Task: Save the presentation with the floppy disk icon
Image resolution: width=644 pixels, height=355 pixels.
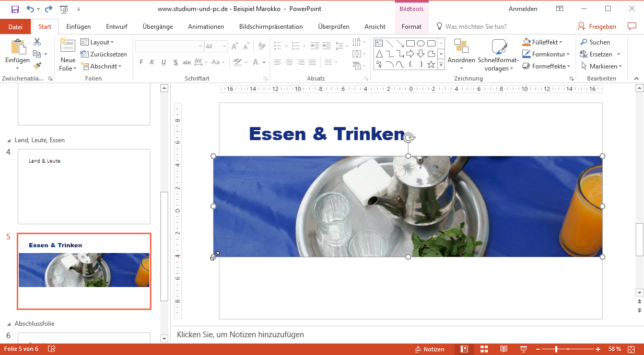Action: pos(15,9)
